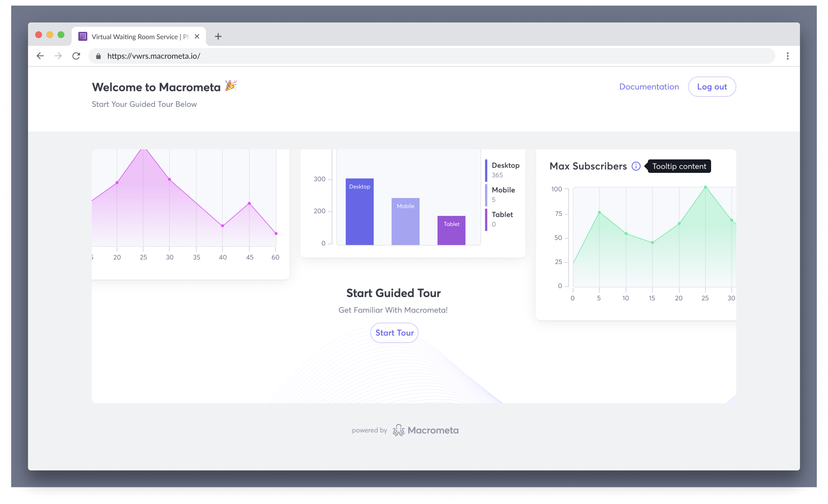Click the 365 value under Desktop
The width and height of the screenshot is (828, 504).
click(497, 175)
